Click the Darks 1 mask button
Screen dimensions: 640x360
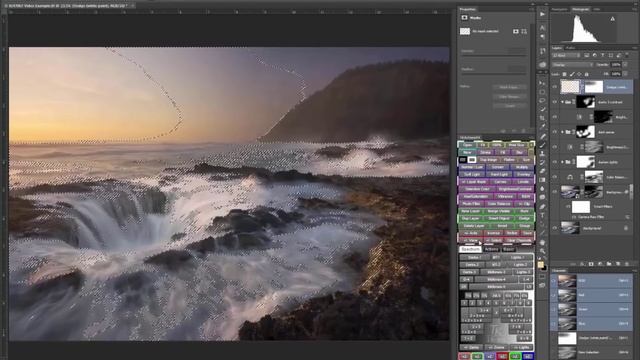click(473, 258)
